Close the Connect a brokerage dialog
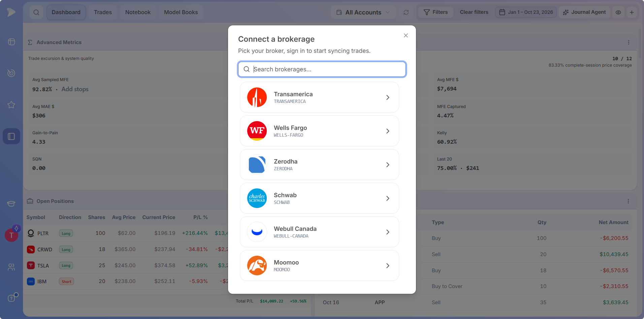Image resolution: width=644 pixels, height=319 pixels. 406,35
